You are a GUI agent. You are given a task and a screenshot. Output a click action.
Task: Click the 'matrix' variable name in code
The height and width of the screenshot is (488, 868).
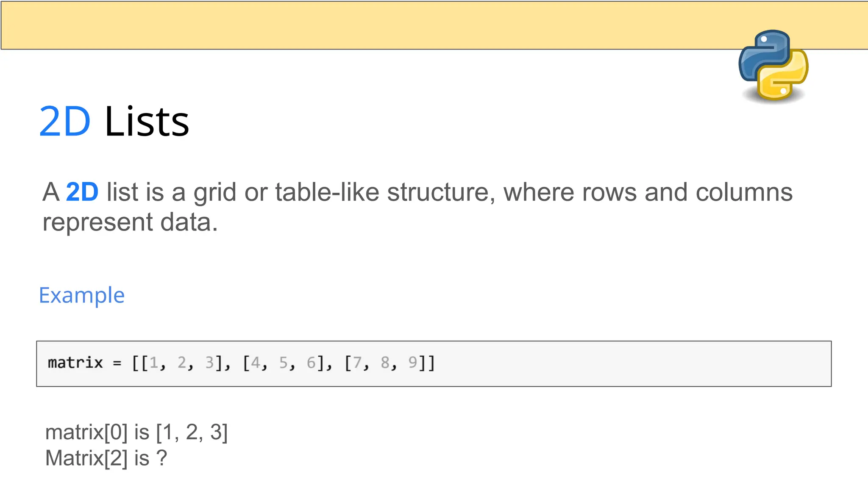tap(75, 363)
